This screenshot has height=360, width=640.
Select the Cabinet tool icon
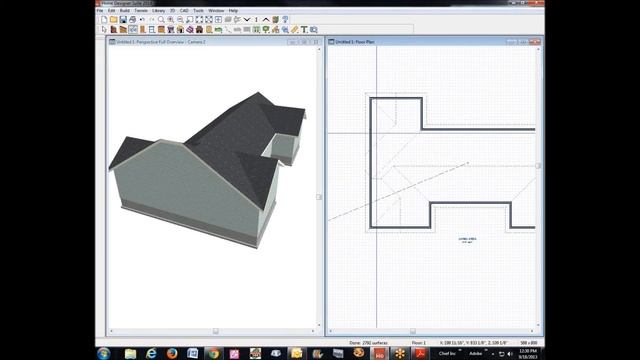tap(161, 29)
